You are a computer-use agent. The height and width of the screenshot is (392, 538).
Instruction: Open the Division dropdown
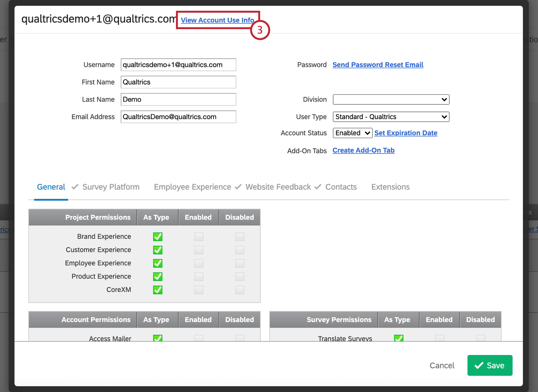pos(391,99)
